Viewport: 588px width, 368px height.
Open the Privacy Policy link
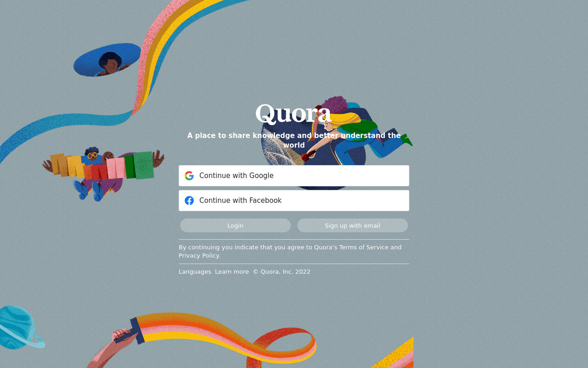click(x=198, y=256)
